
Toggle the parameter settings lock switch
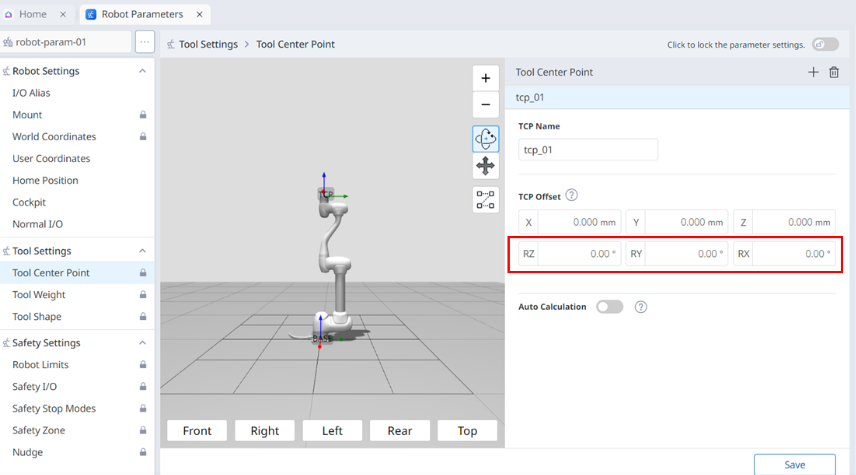(825, 44)
